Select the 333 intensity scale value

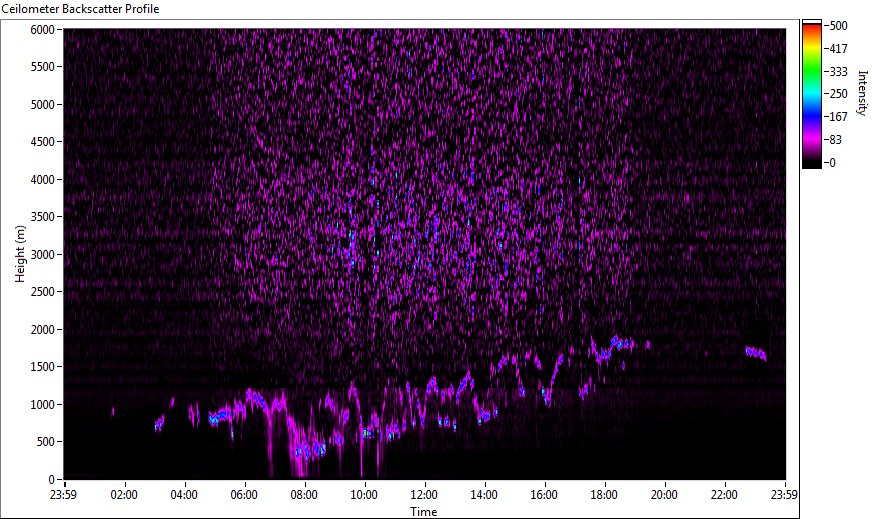click(x=838, y=71)
